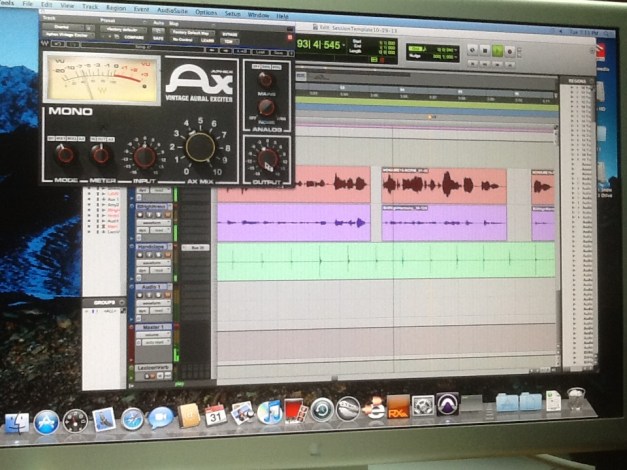Select the green Handclaps audio clip
The height and width of the screenshot is (470, 627).
tap(386, 262)
